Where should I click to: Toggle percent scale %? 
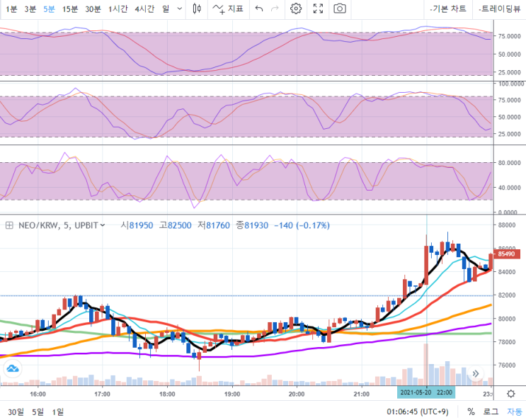[x=471, y=412]
